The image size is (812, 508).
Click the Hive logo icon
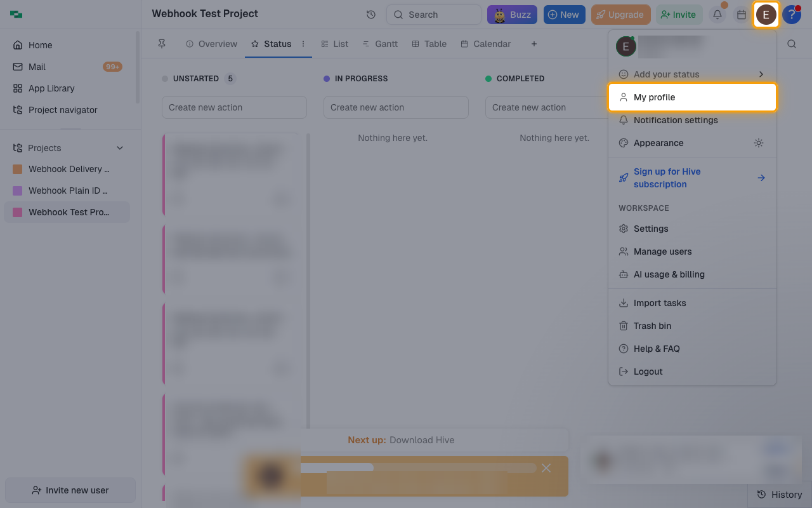click(x=16, y=15)
